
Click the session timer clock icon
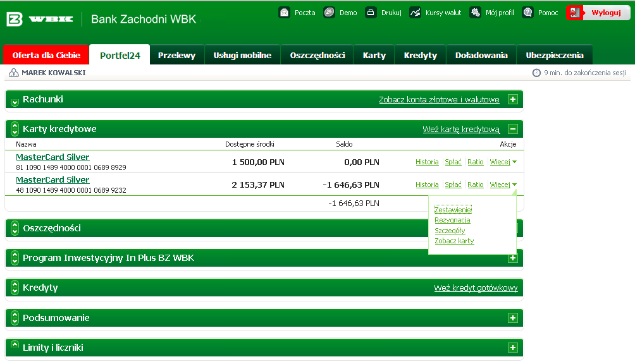point(536,73)
